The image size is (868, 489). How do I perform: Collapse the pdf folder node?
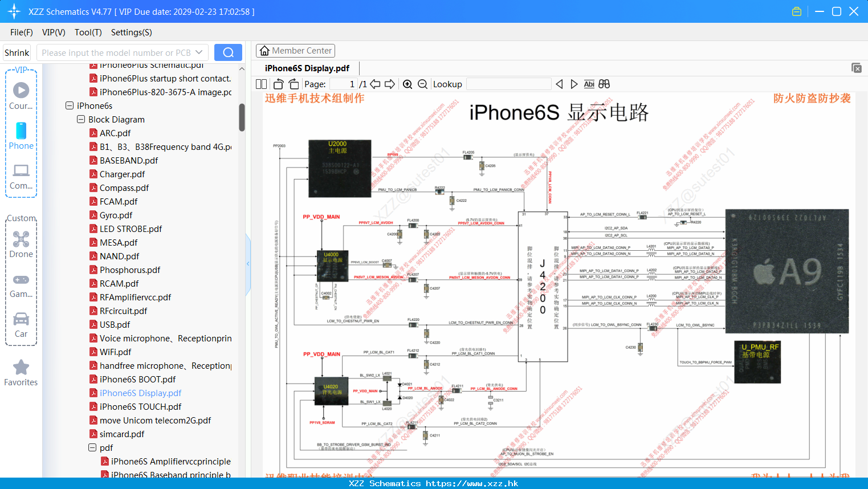point(92,447)
